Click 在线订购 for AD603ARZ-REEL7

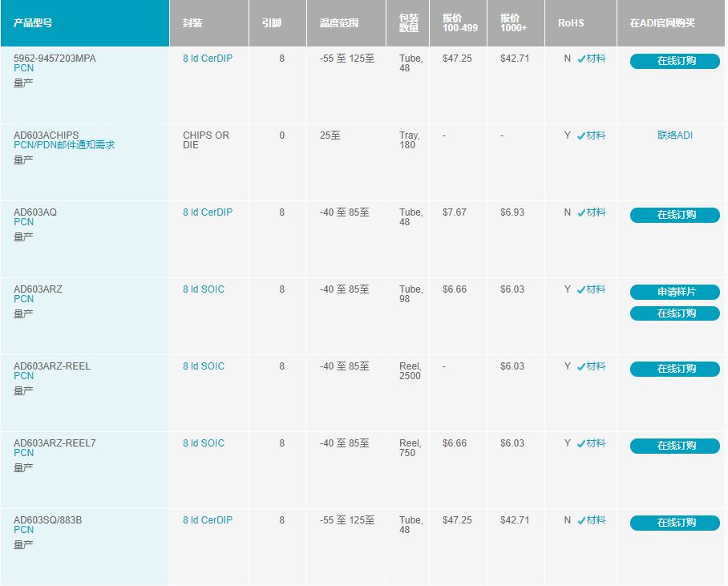click(675, 447)
